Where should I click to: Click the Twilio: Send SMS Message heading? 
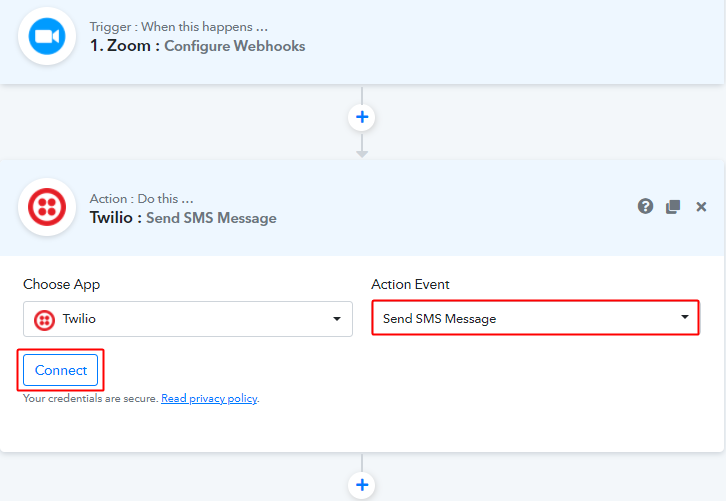(183, 218)
